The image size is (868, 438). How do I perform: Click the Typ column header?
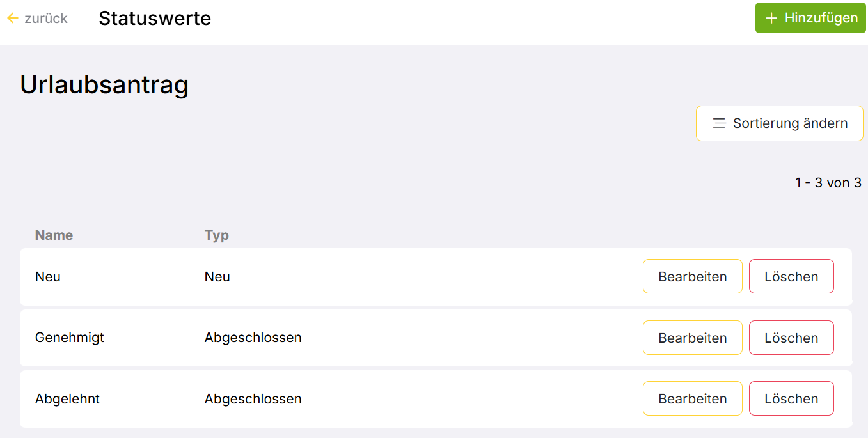click(x=216, y=235)
